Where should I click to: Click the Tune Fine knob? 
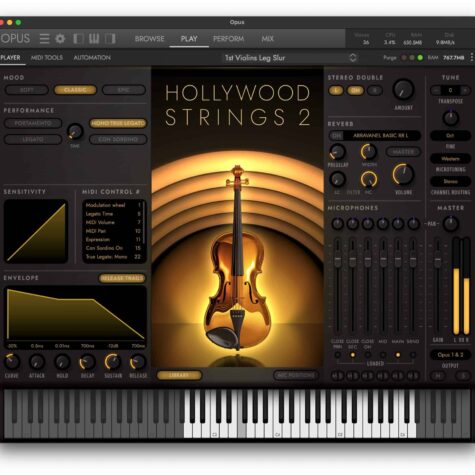point(451,118)
